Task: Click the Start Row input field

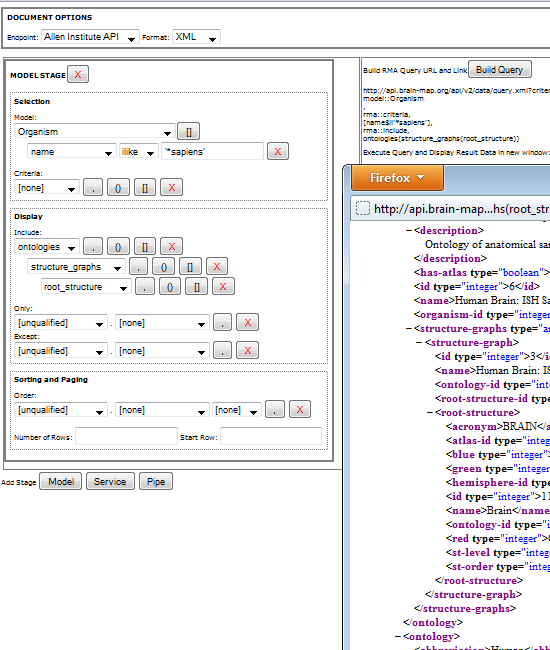Action: click(271, 436)
